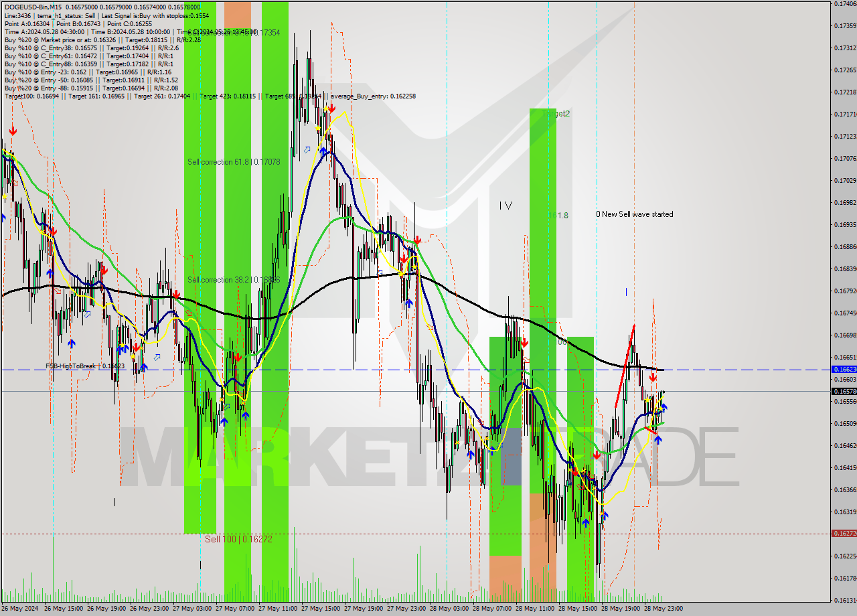The image size is (857, 616).
Task: Click the 0.17076 price axis value
Action: tap(844, 159)
